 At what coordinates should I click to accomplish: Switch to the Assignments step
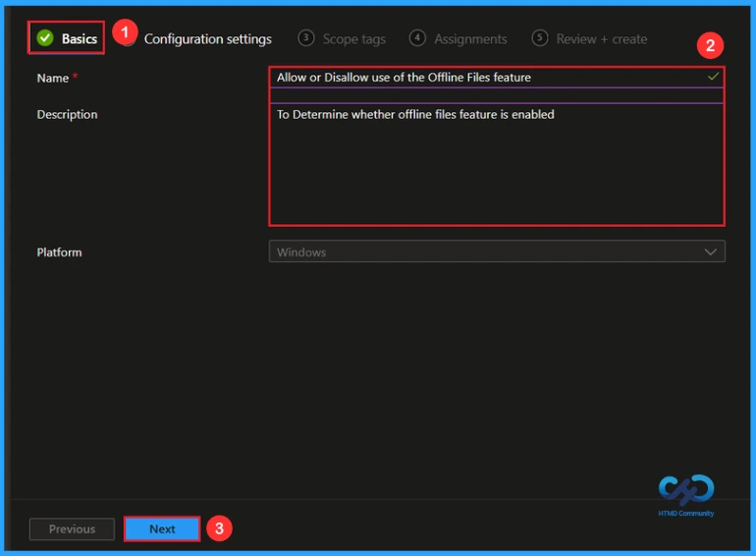(x=459, y=38)
